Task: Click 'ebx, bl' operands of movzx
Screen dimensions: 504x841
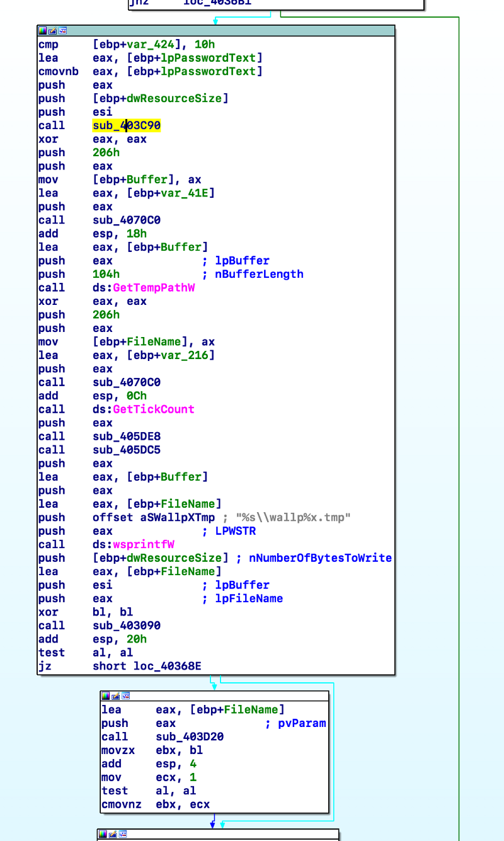Action: click(x=180, y=750)
